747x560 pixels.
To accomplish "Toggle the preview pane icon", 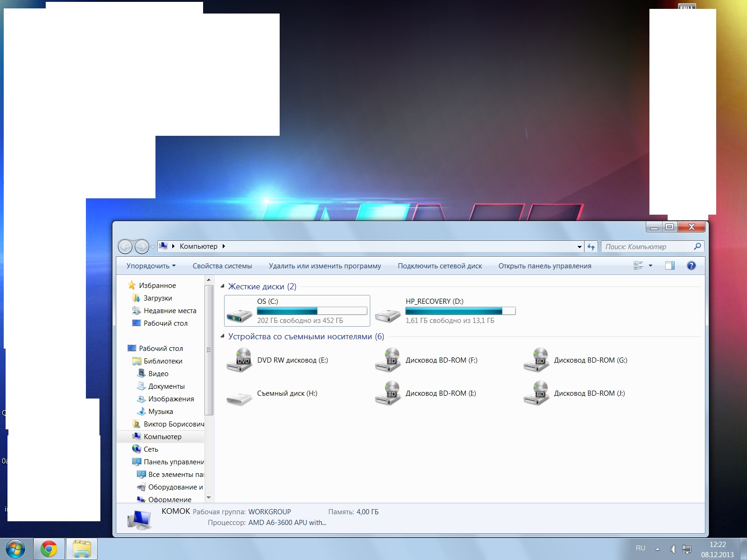I will [670, 266].
